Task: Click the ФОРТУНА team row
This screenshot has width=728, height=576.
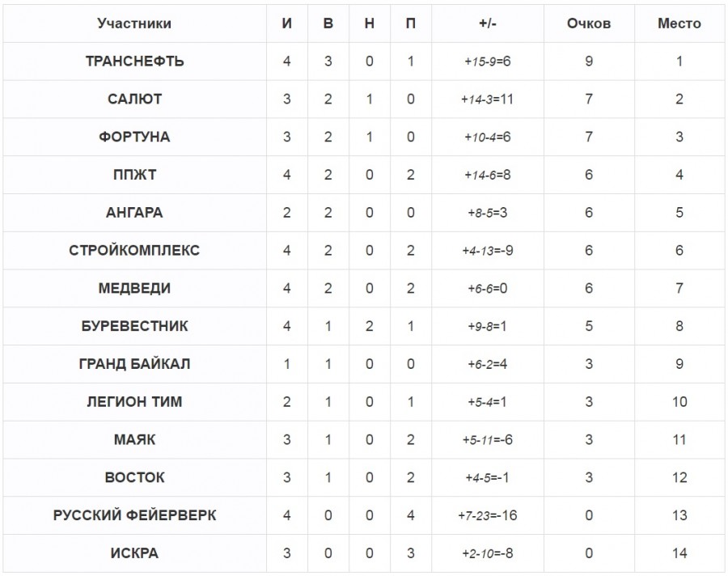Action: (134, 137)
